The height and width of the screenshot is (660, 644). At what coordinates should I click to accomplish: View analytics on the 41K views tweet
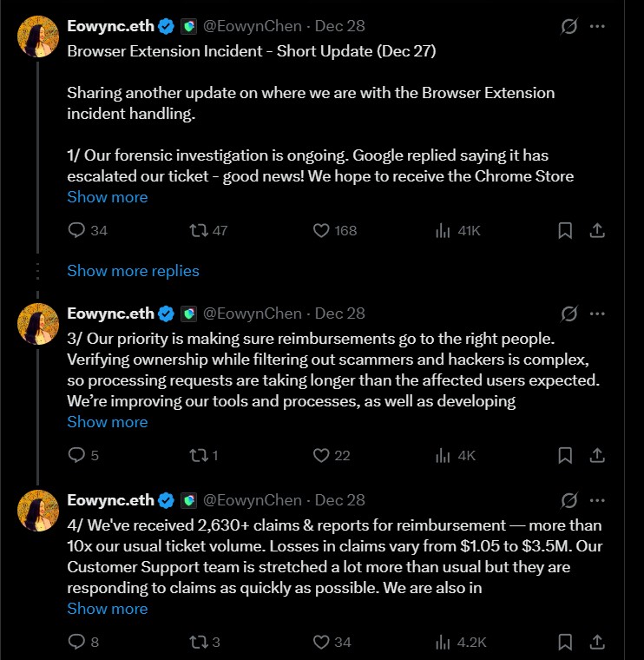coord(444,231)
